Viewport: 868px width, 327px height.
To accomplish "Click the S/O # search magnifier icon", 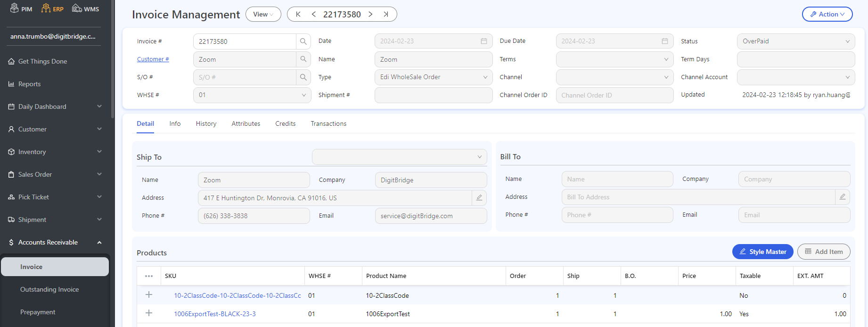I will [303, 77].
